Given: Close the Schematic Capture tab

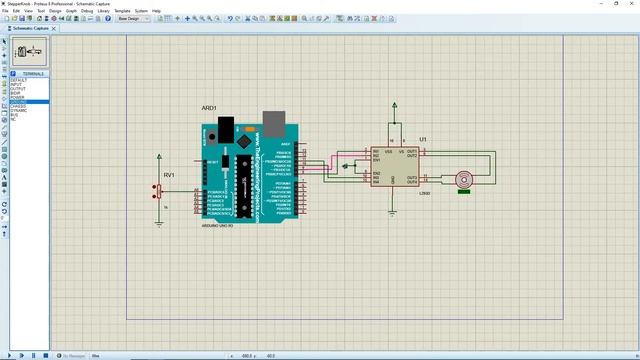Looking at the screenshot, I should tap(53, 29).
